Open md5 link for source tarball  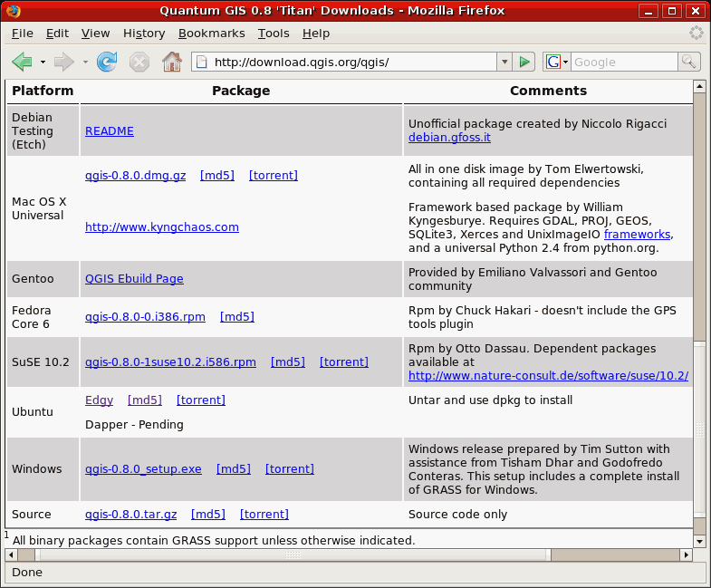coord(208,515)
